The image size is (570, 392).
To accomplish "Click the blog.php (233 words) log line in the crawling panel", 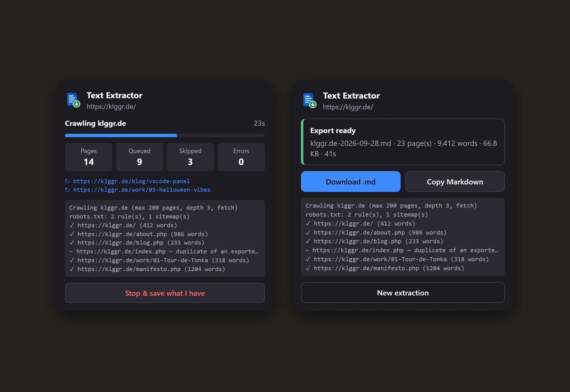I will tap(137, 243).
